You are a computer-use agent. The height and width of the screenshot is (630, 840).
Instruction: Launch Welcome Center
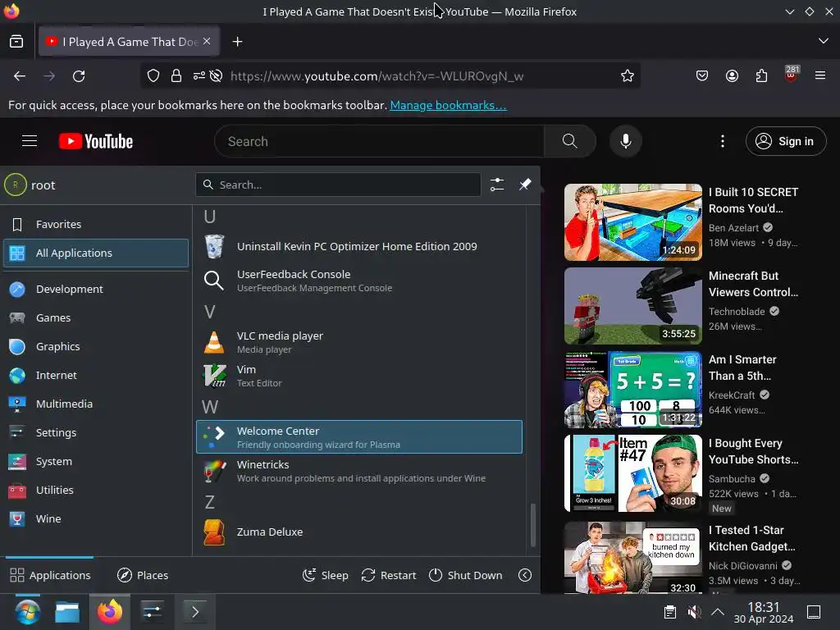(359, 436)
